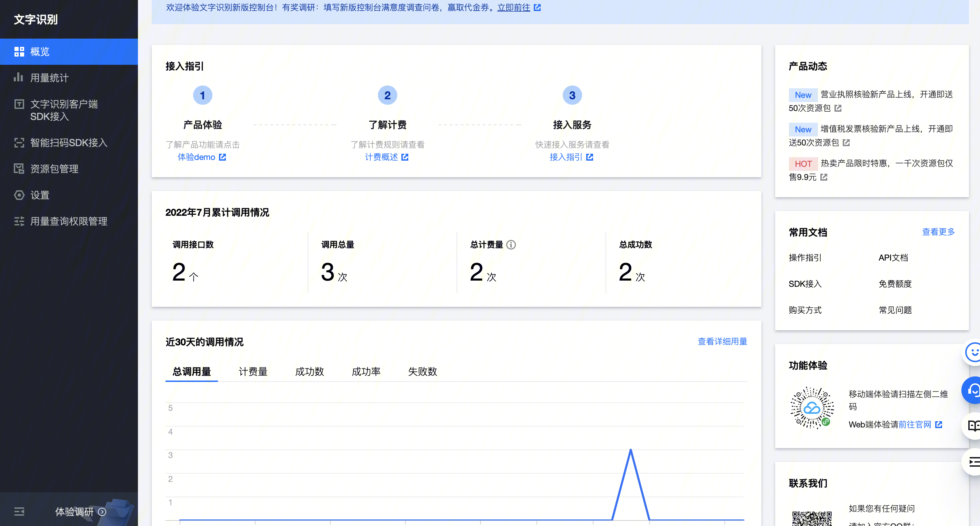This screenshot has width=980, height=526.
Task: Click the 调用总量 value 3 次
Action: [334, 272]
